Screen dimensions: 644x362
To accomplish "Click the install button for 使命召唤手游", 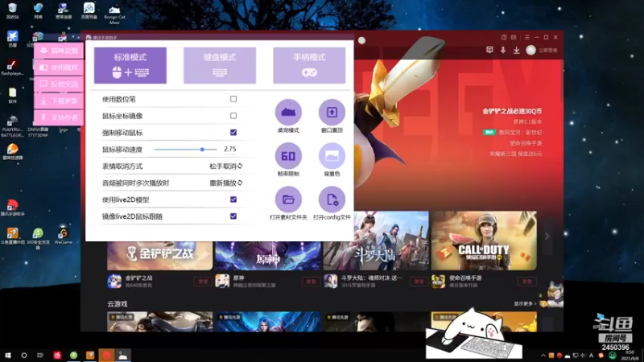I will click(x=527, y=282).
